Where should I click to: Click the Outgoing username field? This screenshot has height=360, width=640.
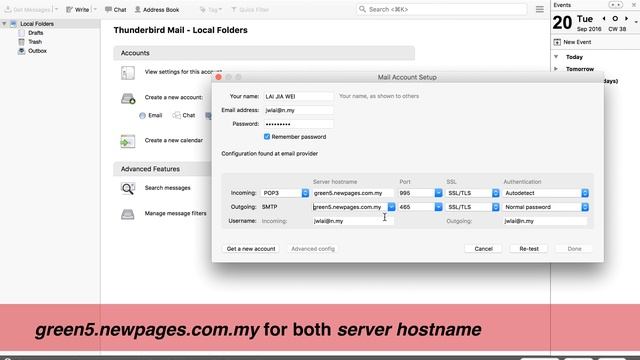click(545, 221)
